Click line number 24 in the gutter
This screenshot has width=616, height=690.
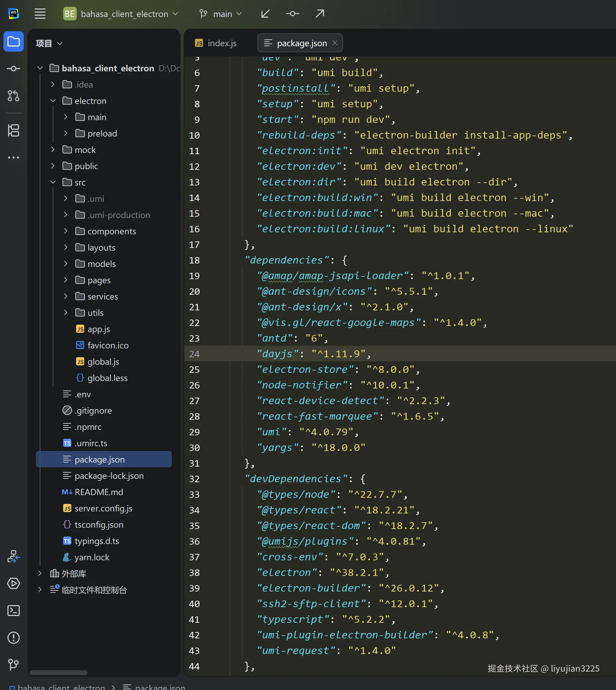(195, 354)
